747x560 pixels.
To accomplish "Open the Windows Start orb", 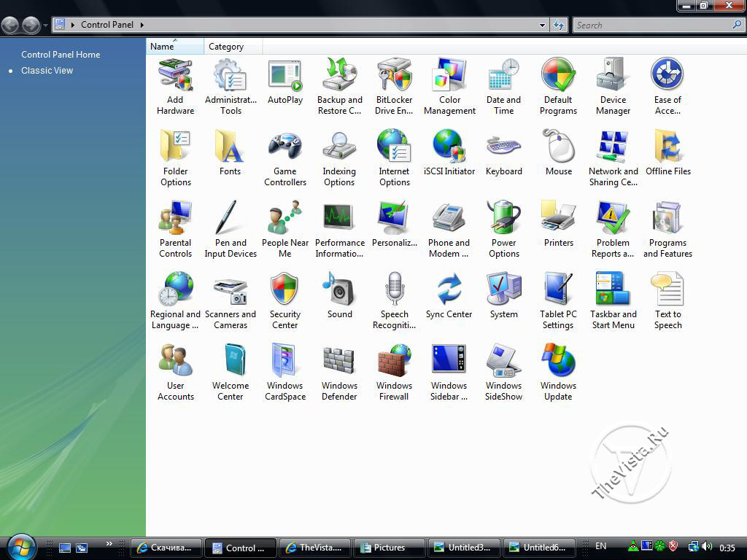I will [22, 546].
